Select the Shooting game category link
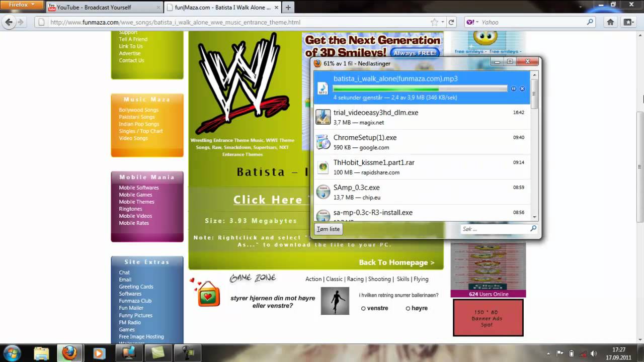 click(x=379, y=279)
